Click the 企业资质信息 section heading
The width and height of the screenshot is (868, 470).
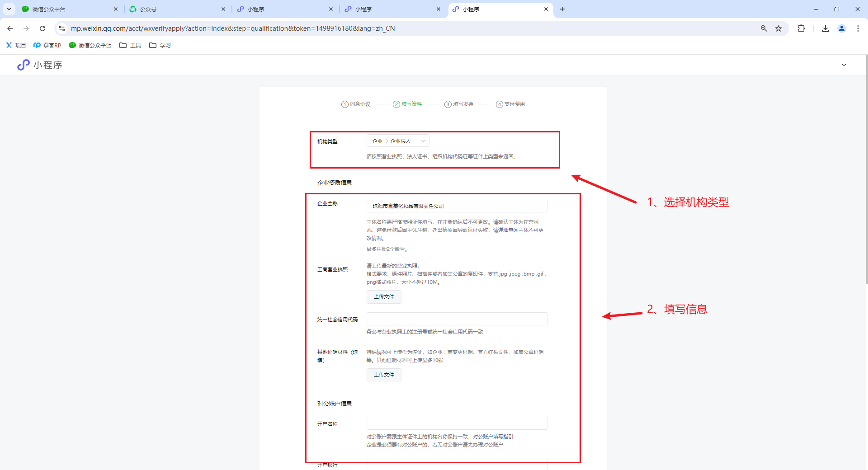tap(335, 183)
